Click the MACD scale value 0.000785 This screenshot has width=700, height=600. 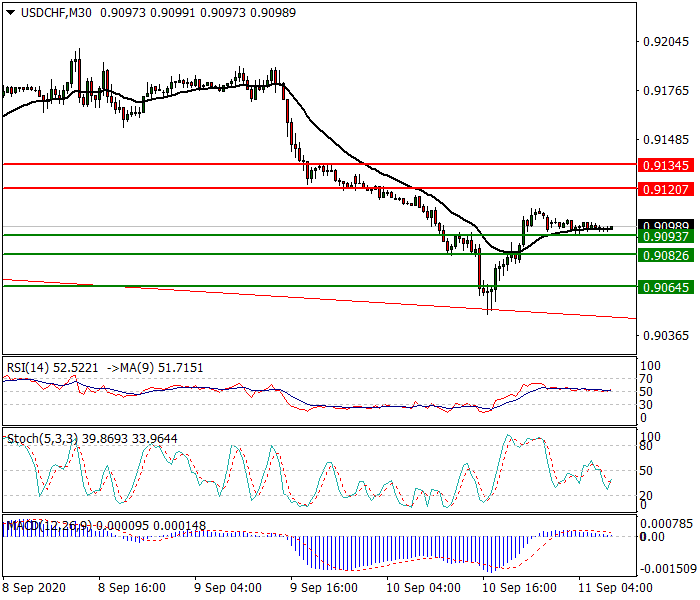[x=668, y=524]
